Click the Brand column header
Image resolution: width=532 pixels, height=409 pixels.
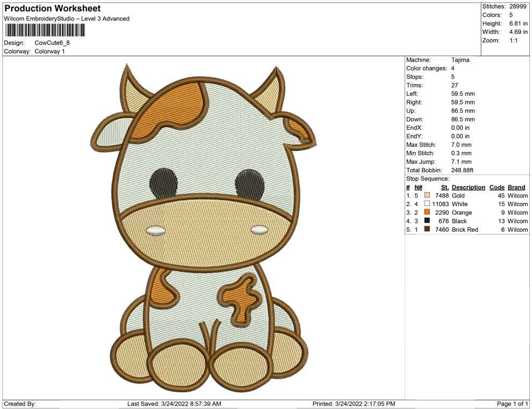[x=516, y=187]
